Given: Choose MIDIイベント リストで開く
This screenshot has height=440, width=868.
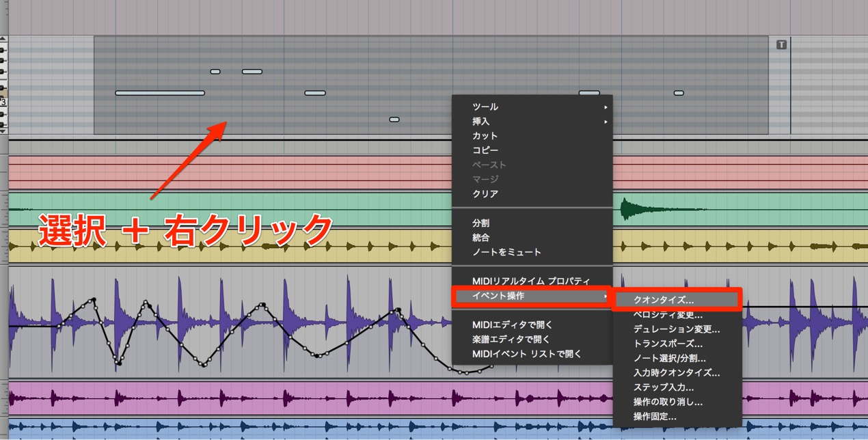Looking at the screenshot, I should click(532, 354).
